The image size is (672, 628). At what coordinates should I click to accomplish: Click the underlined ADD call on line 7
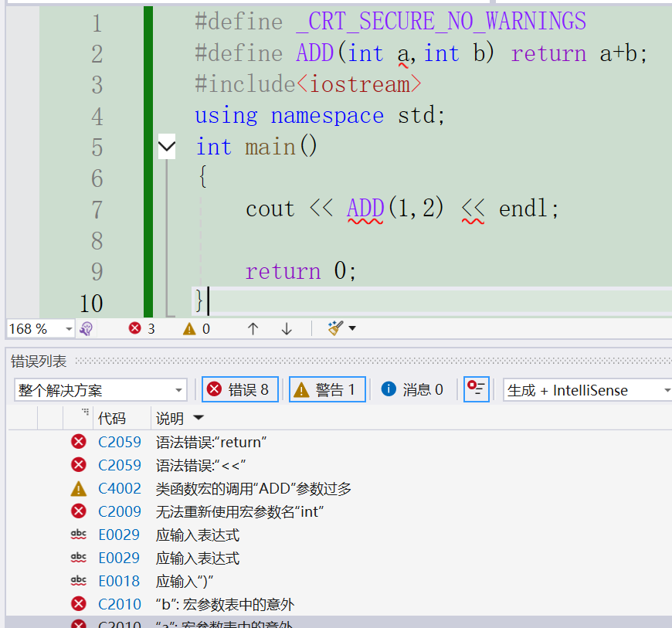coord(365,209)
